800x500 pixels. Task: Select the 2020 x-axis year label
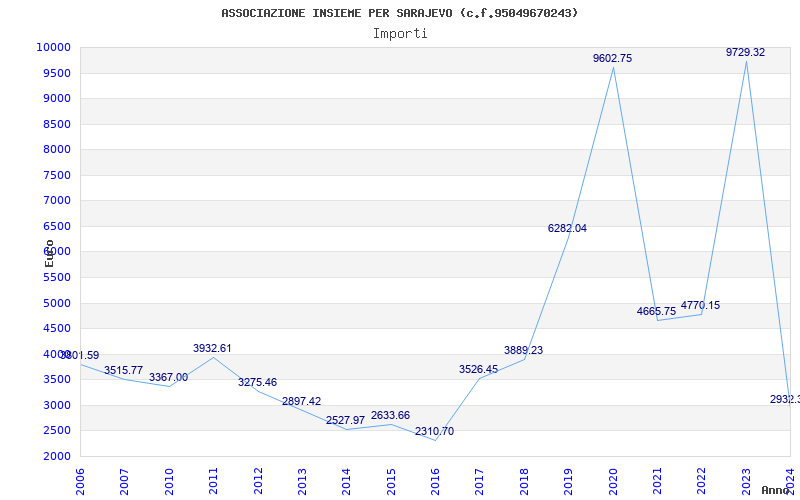613,482
